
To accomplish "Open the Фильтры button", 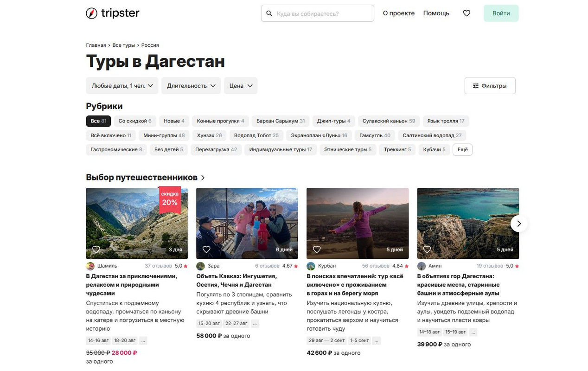I will pos(490,86).
